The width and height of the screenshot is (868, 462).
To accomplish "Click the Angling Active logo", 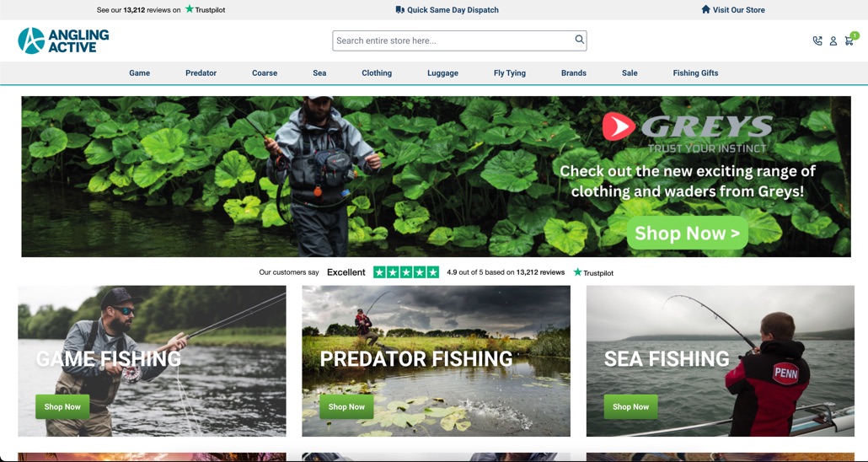I will point(63,40).
